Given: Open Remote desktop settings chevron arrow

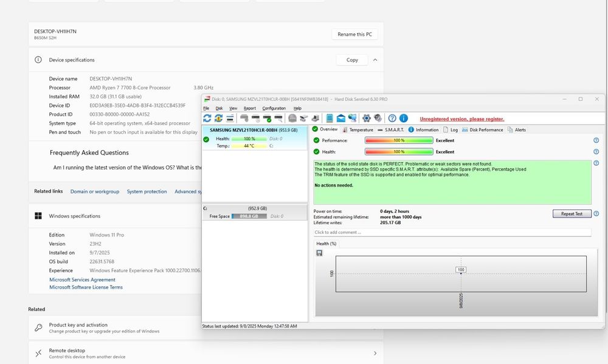Looking at the screenshot, I should click(375, 353).
